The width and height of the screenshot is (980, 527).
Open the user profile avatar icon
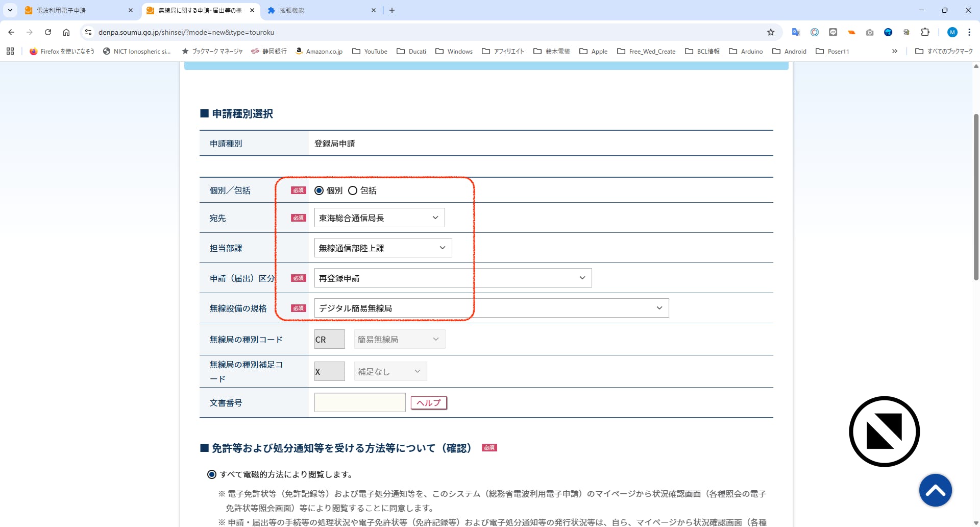[x=952, y=32]
